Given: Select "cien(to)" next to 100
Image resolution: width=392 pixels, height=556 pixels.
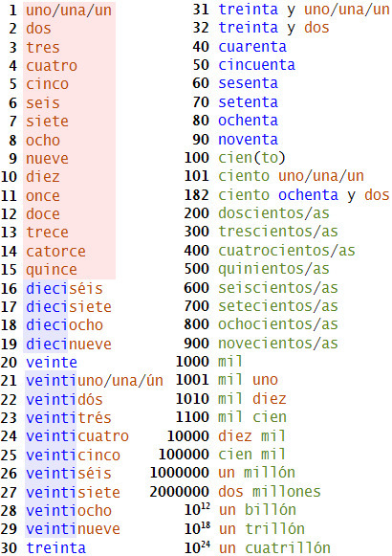Looking at the screenshot, I should pyautogui.click(x=251, y=158).
